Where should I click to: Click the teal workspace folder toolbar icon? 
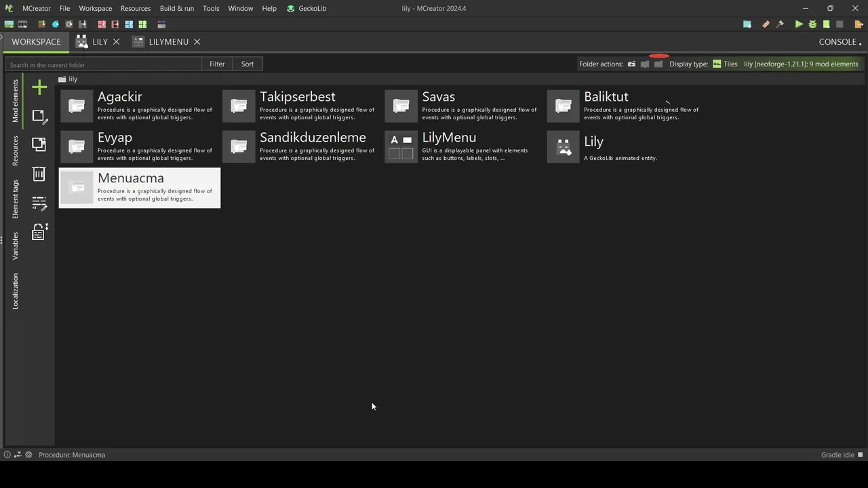click(x=747, y=24)
